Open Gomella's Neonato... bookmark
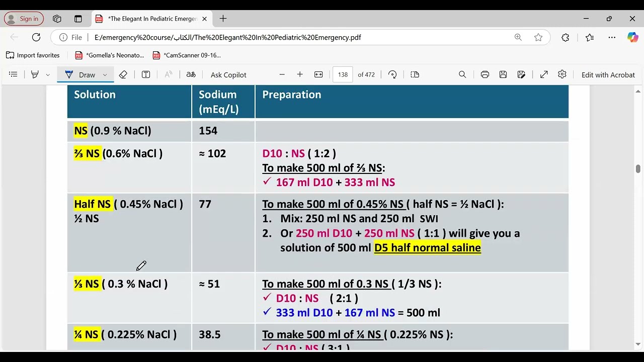The image size is (644, 362). pyautogui.click(x=109, y=55)
